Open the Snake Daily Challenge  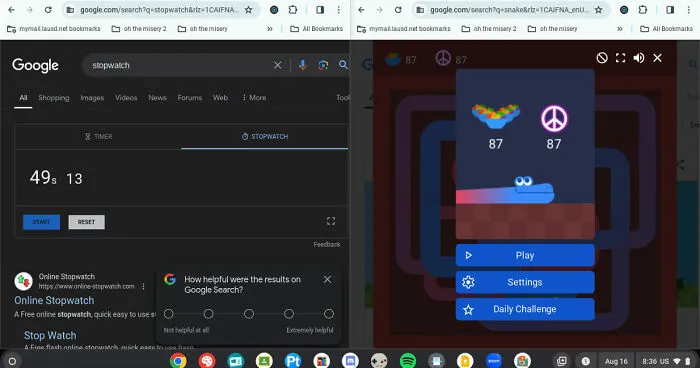tap(525, 309)
